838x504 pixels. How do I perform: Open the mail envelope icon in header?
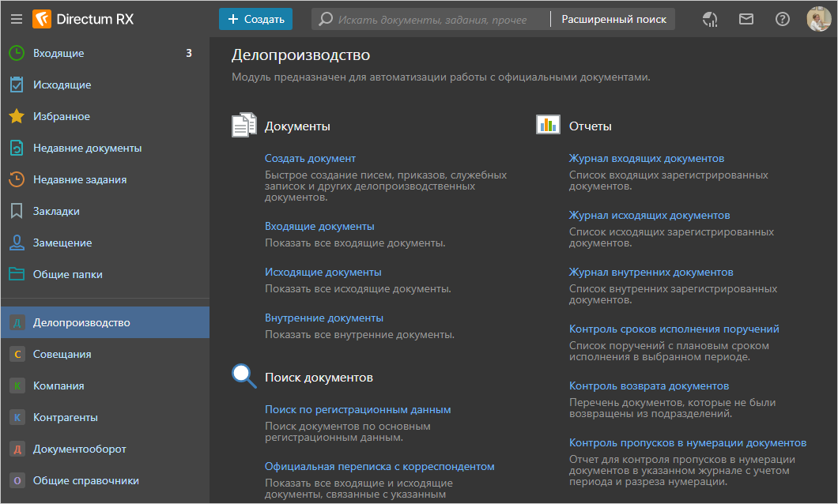(x=746, y=19)
